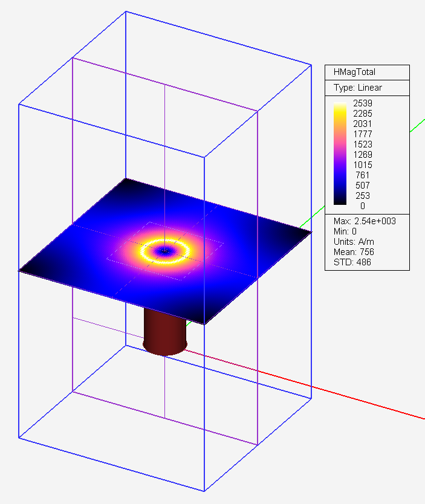Click the color scale gradient bar

[x=340, y=153]
